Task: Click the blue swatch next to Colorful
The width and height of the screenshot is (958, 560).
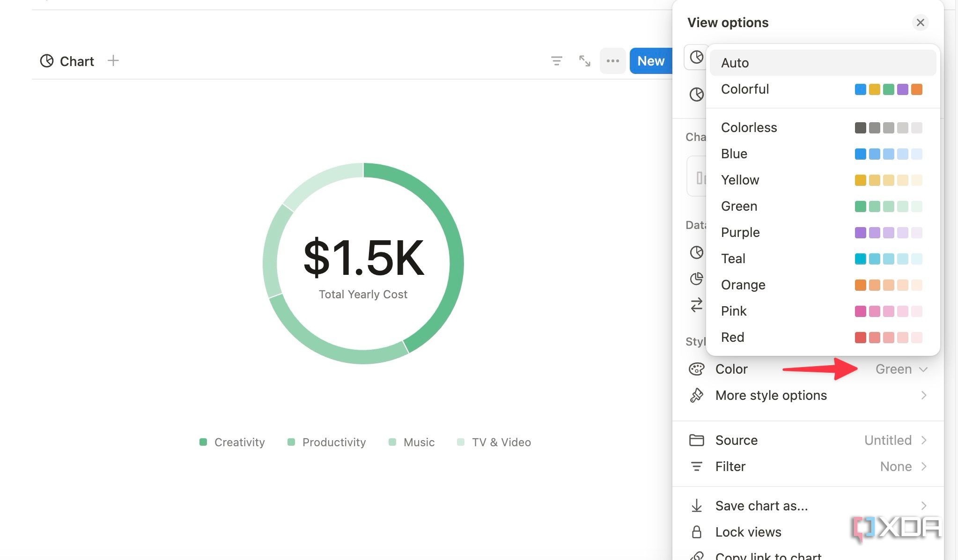Action: (x=861, y=89)
